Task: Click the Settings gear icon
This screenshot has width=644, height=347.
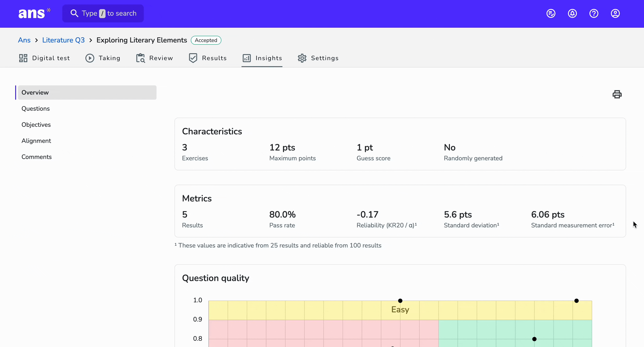Action: (x=302, y=58)
